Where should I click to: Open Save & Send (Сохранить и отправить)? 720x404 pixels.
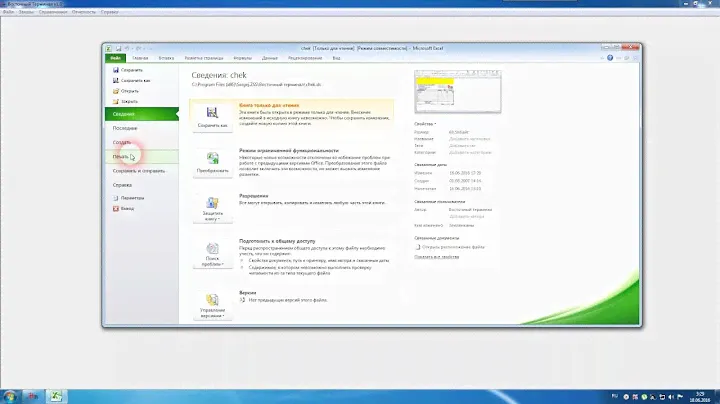(x=138, y=171)
